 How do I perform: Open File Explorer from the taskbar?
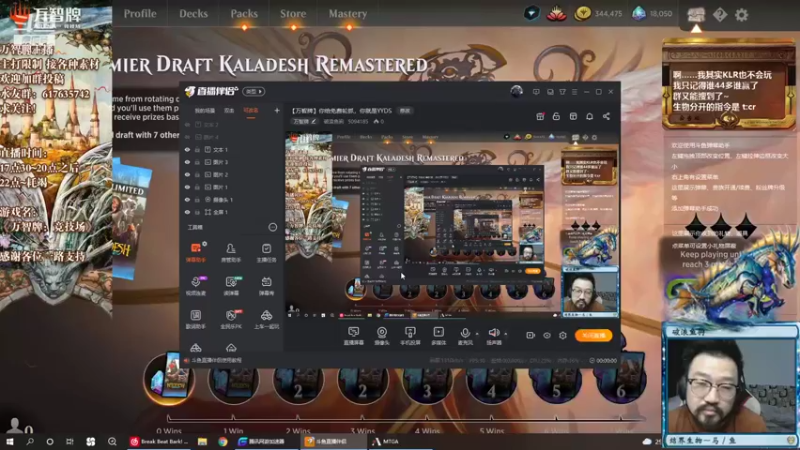pyautogui.click(x=203, y=441)
